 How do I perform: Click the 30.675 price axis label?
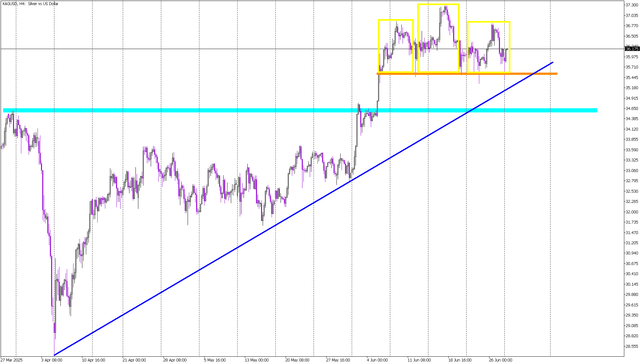point(632,264)
